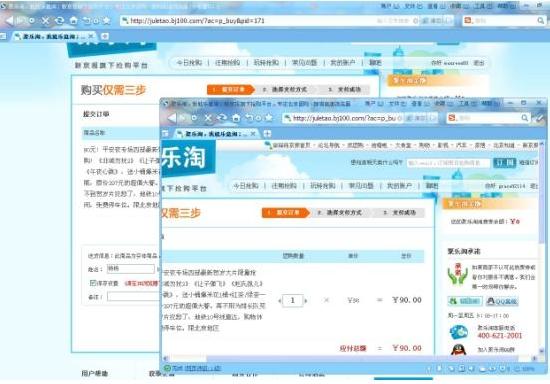
Task: Stop loading with the X icon in front browser
Action: pyautogui.click(x=208, y=118)
